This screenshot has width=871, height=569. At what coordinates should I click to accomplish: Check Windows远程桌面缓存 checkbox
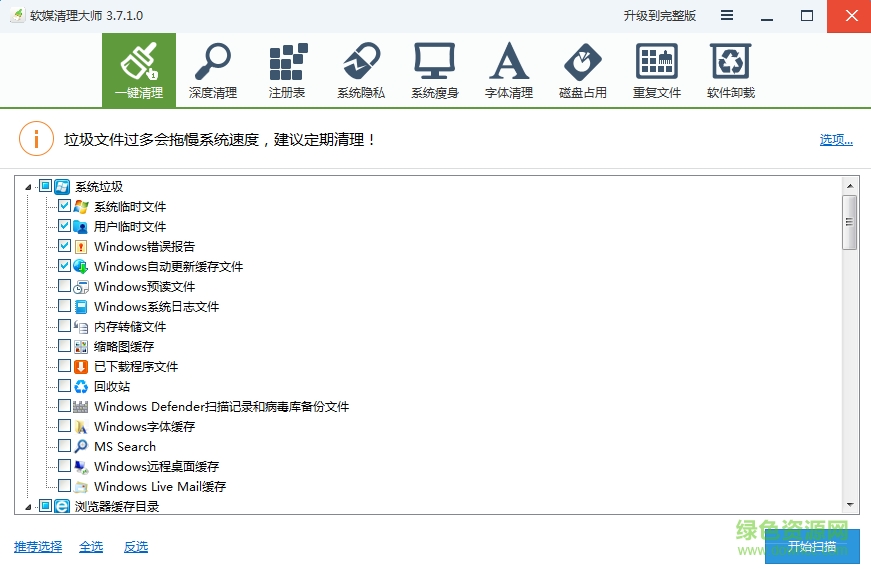pos(64,466)
